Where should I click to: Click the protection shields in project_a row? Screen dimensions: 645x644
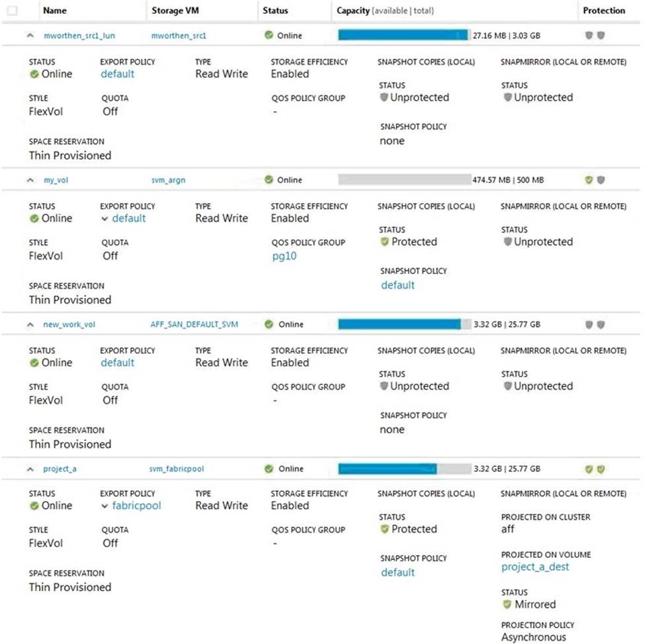pyautogui.click(x=594, y=469)
